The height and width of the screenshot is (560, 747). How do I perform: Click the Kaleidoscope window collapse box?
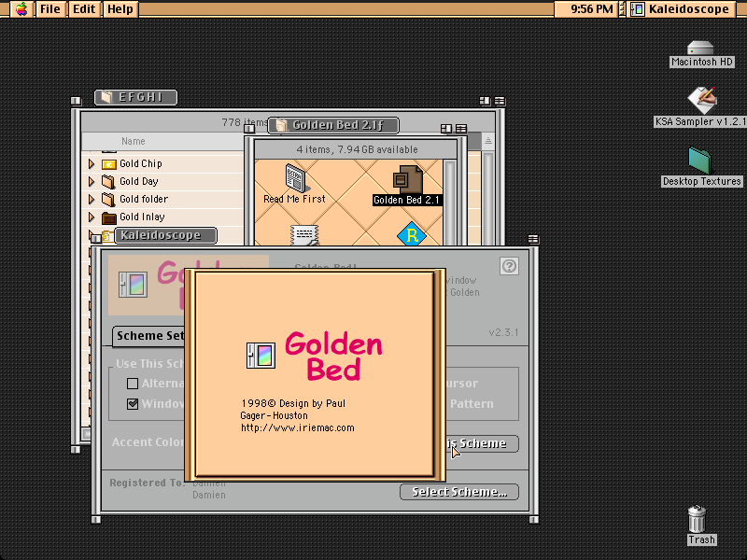click(x=533, y=239)
